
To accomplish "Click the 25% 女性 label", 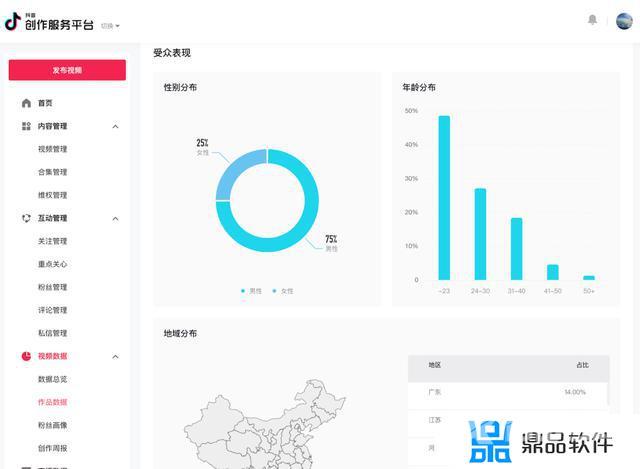I will click(x=202, y=147).
